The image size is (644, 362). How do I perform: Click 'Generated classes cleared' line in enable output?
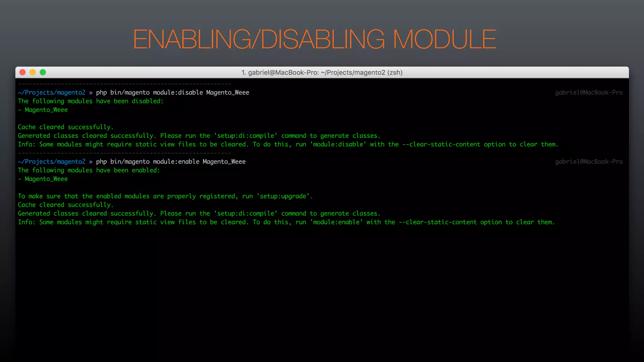tap(199, 214)
